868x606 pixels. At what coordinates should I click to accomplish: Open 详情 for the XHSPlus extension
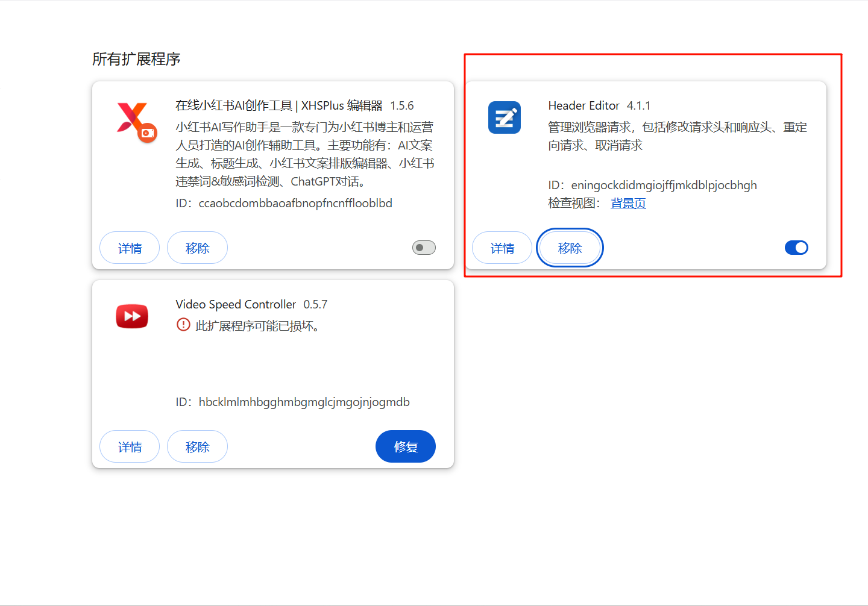pos(129,248)
